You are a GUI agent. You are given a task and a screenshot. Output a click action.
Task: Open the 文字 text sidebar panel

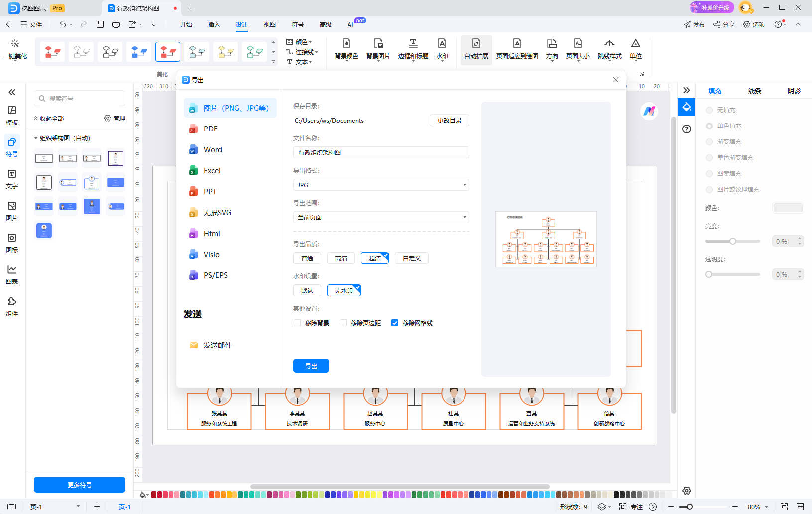(x=12, y=179)
